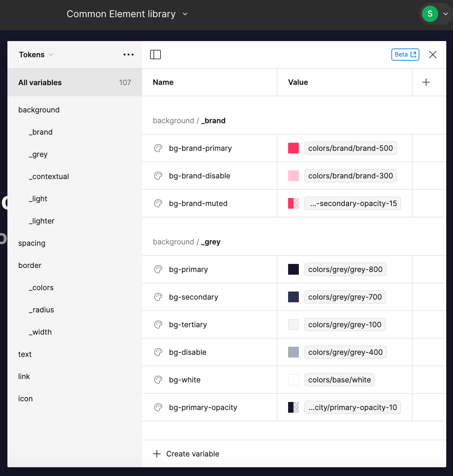Screen dimensions: 453x476
Task: Click the colors/grey/grey-800 alias chip
Action: coord(345,269)
